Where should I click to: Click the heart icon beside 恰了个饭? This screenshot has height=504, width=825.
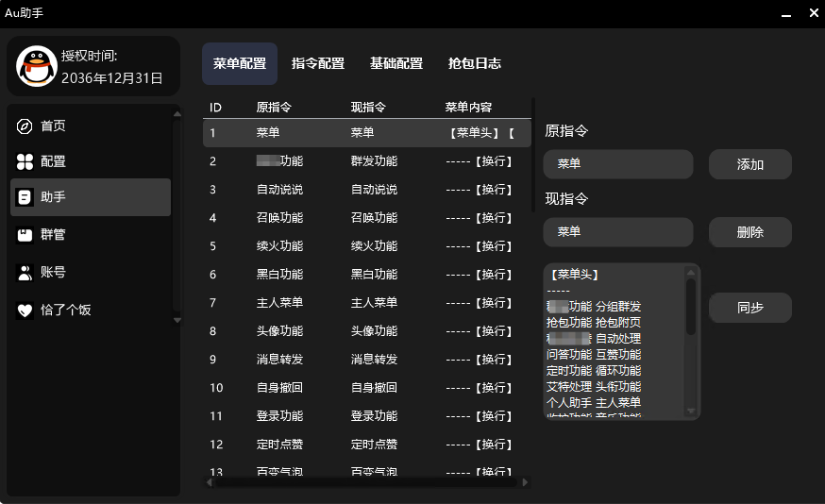pos(25,310)
